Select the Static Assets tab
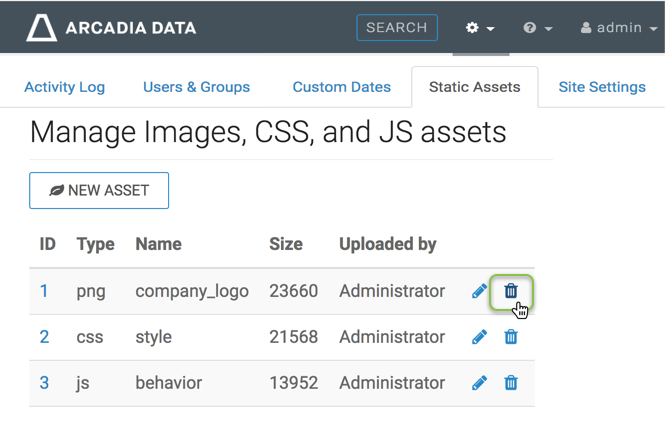 pyautogui.click(x=474, y=87)
